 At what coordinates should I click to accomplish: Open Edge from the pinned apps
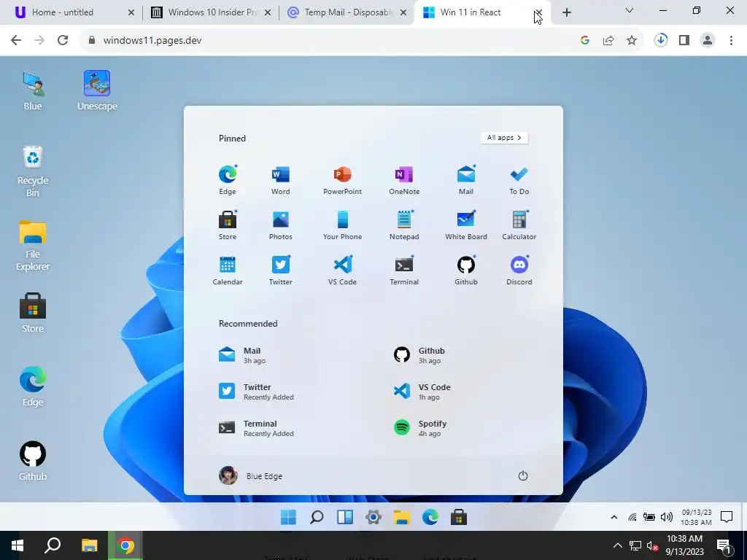tap(228, 179)
